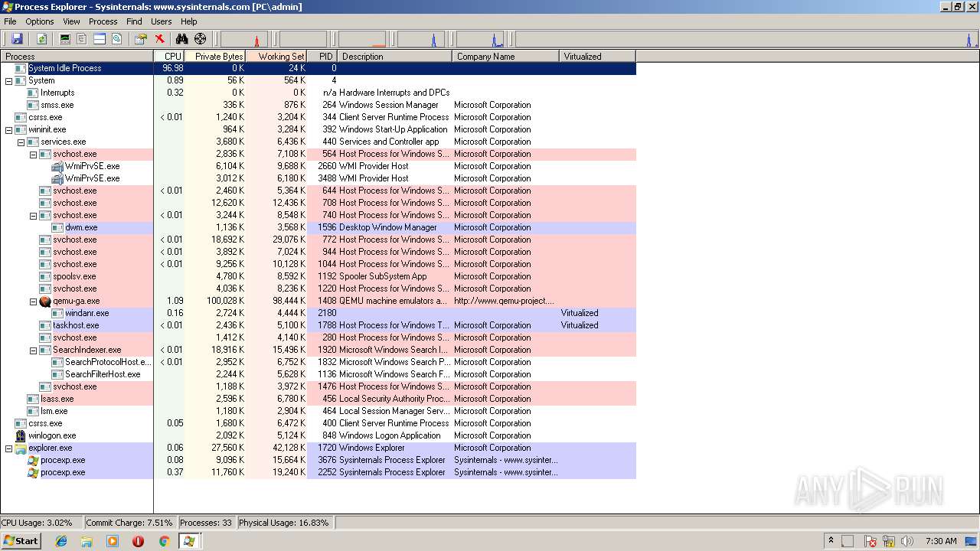
Task: Open the volume speaker tray icon
Action: click(906, 541)
